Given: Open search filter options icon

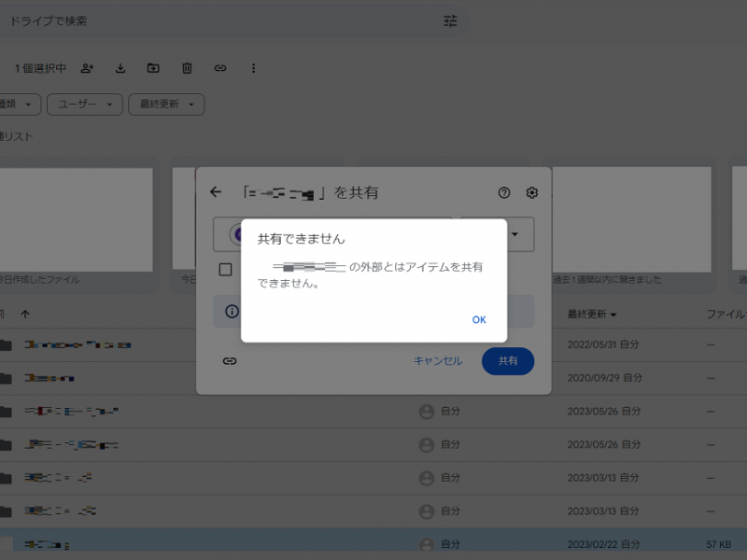Looking at the screenshot, I should tap(450, 21).
